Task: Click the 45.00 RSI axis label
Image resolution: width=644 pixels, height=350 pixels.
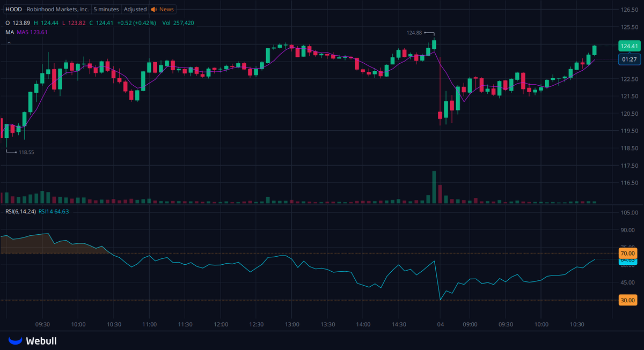Action: [627, 282]
